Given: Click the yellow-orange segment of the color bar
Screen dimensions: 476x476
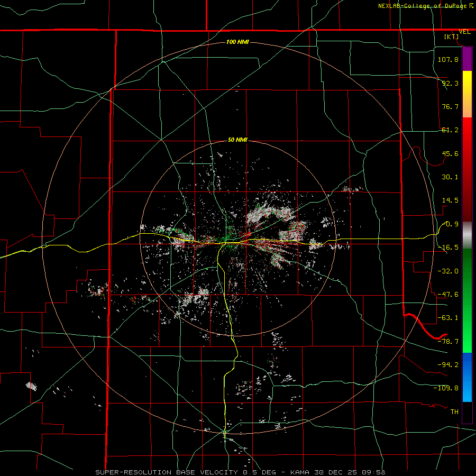Looking at the screenshot, I should [467, 94].
